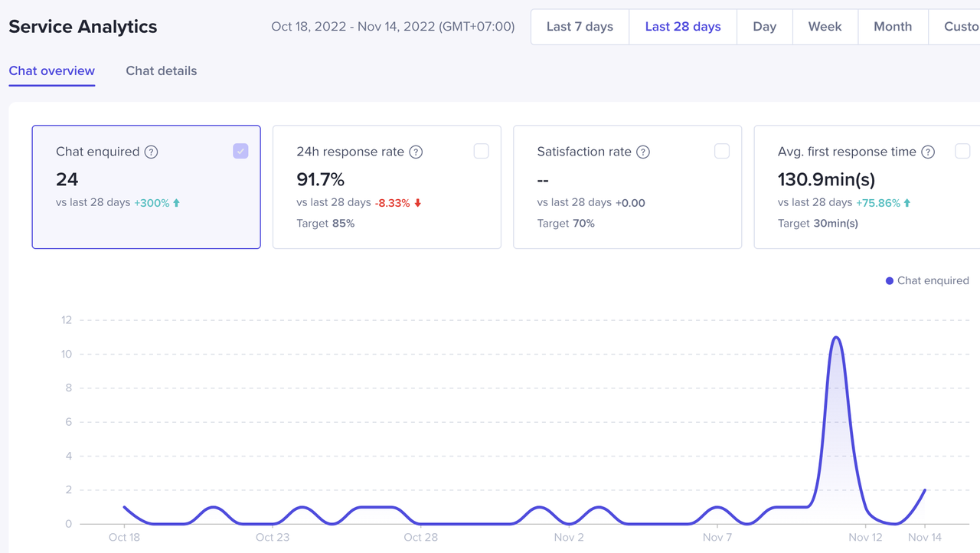Image resolution: width=980 pixels, height=553 pixels.
Task: Select the Last 28 days range
Action: coord(683,27)
